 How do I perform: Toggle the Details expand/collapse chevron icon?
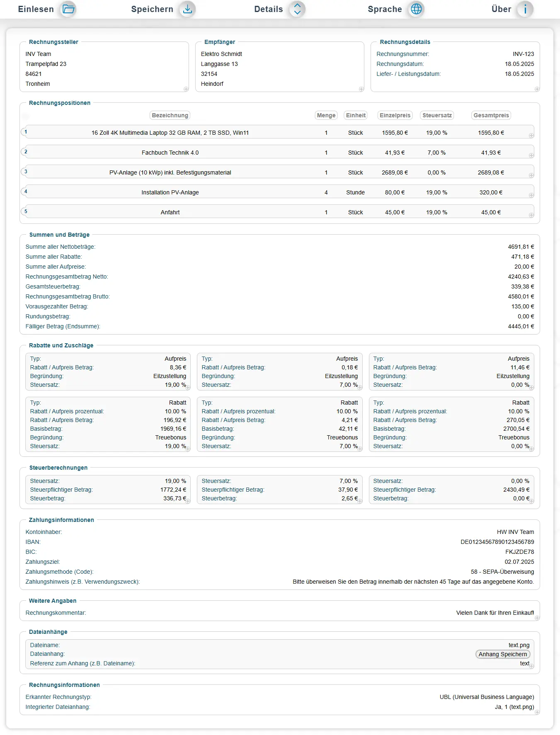pyautogui.click(x=297, y=9)
